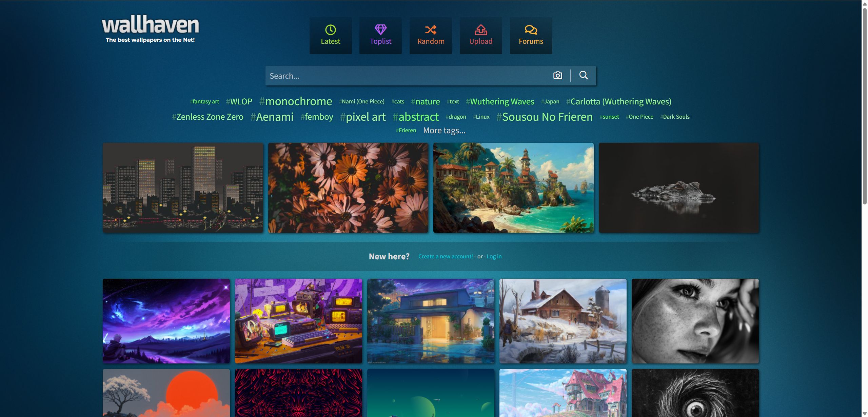Open the #text tag
The height and width of the screenshot is (417, 868).
[453, 101]
